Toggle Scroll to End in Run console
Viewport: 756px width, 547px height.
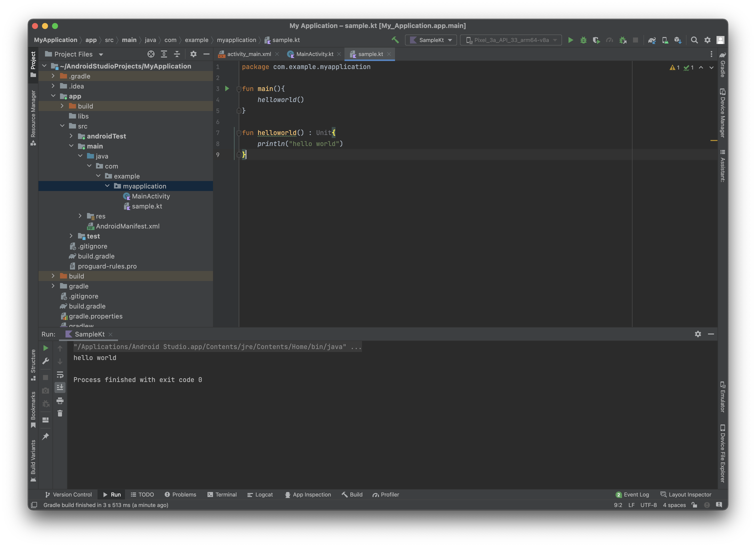click(60, 387)
